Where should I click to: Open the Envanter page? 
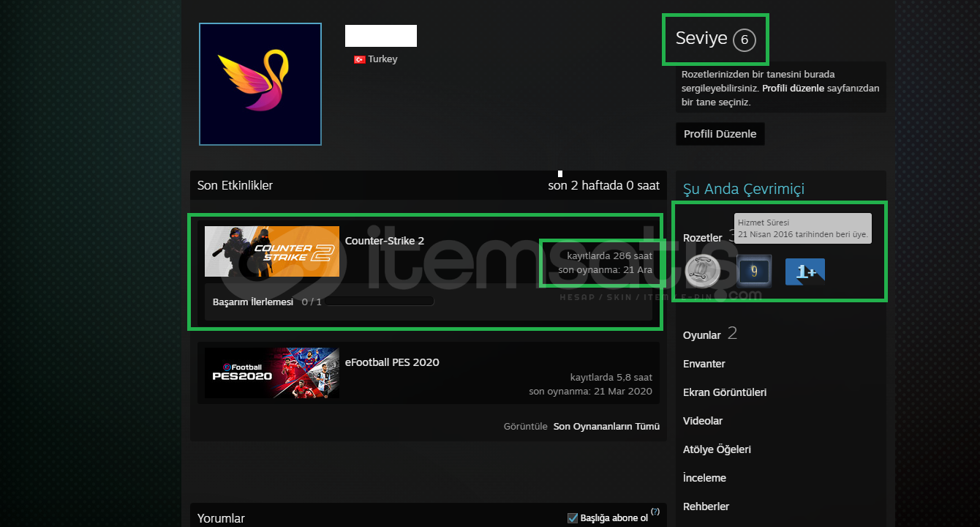[x=704, y=364]
